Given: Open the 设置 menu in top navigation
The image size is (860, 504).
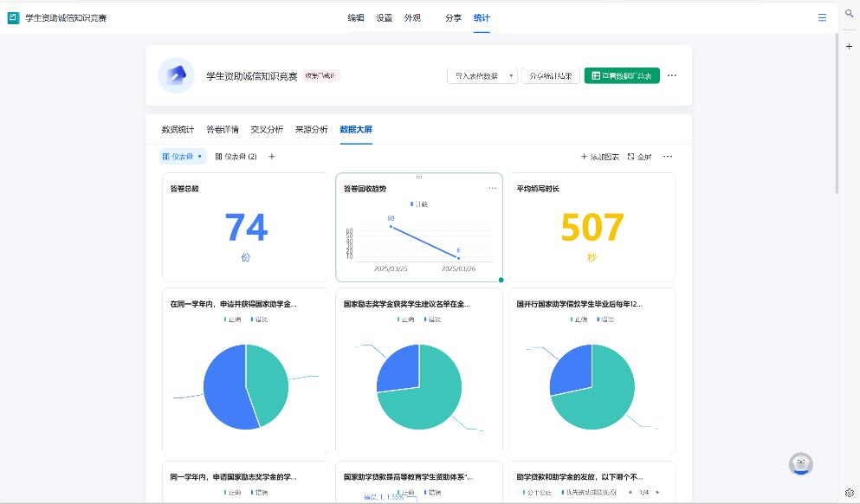Looking at the screenshot, I should coord(384,17).
